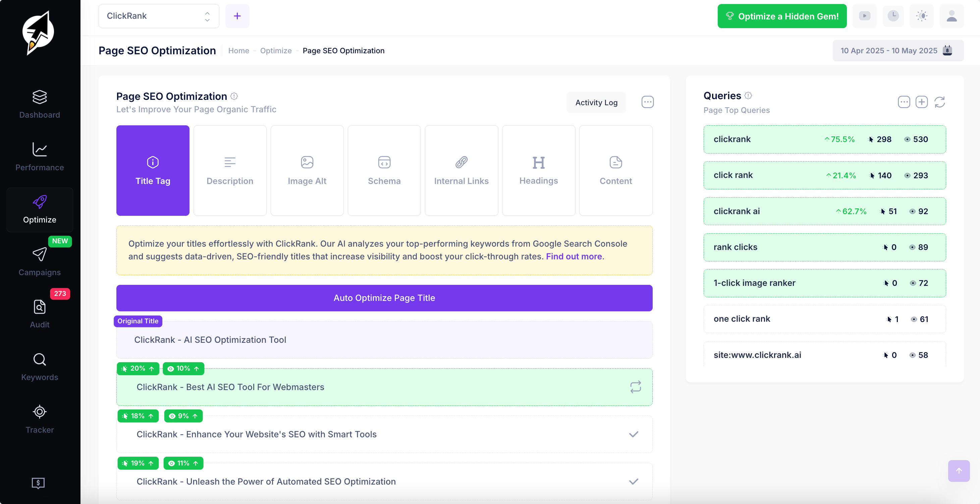Open the Dashboard sidebar icon
Image resolution: width=980 pixels, height=504 pixels.
40,97
